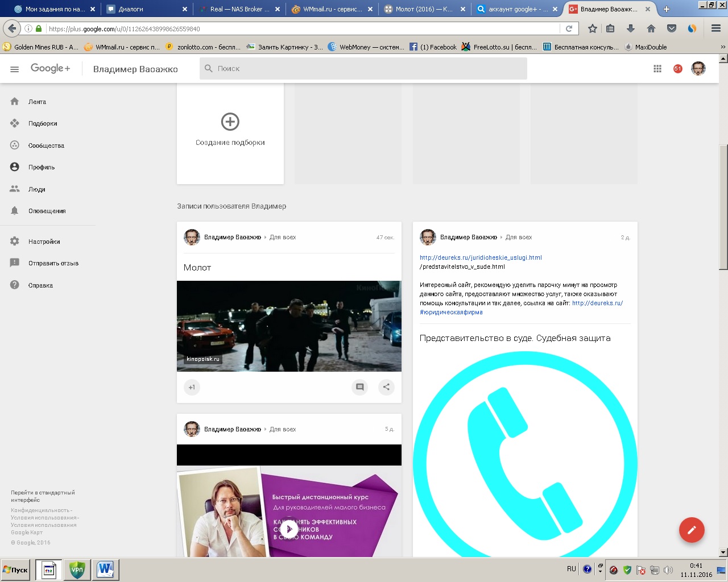Image resolution: width=728 pixels, height=582 pixels.
Task: Open comments on the Молот post
Action: [x=360, y=387]
